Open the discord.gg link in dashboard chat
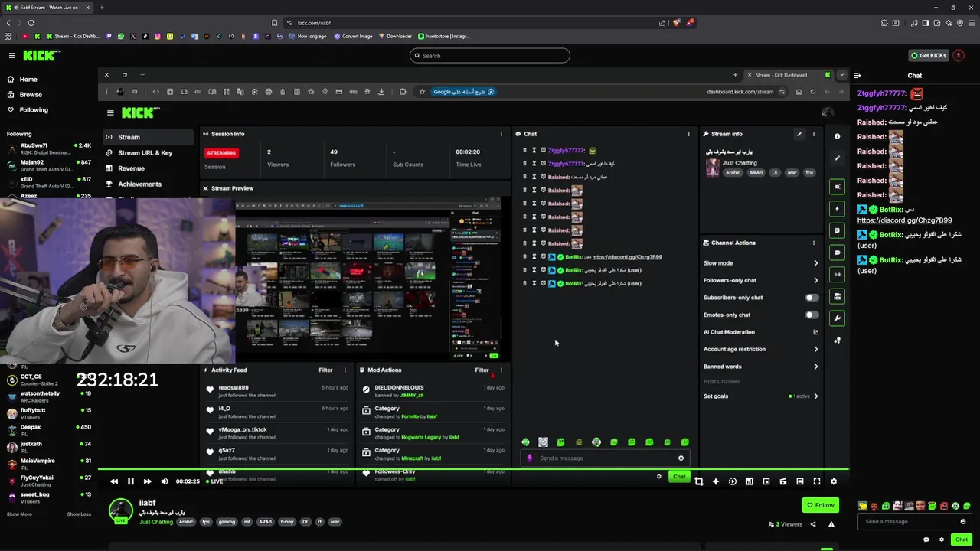The image size is (980, 551). point(627,257)
